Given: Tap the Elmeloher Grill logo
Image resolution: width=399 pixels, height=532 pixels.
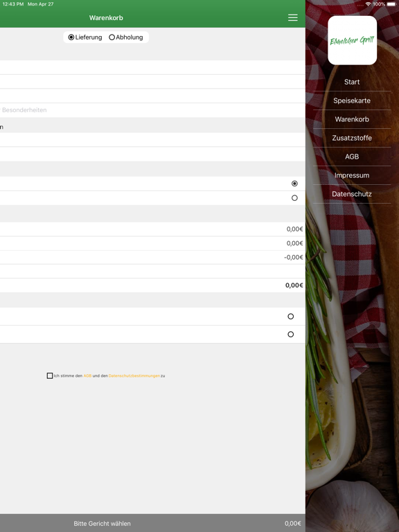Looking at the screenshot, I should 352,40.
